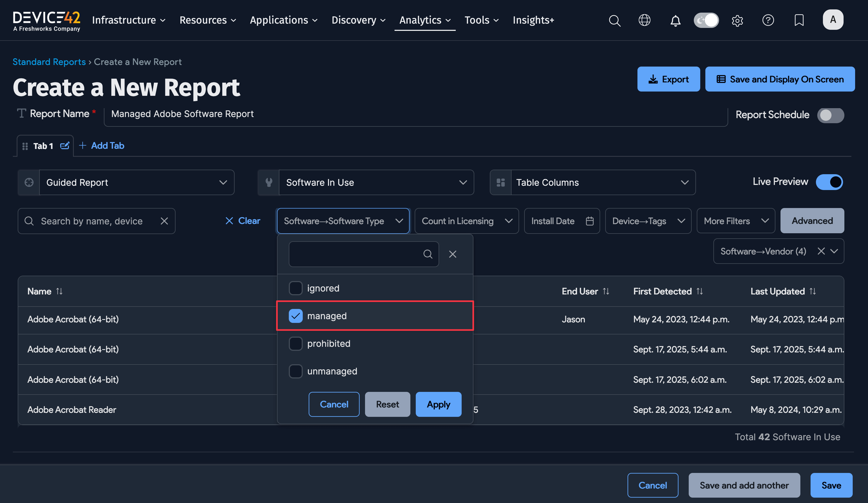Toggle the Report Schedule switch
This screenshot has width=868, height=503.
coord(830,115)
